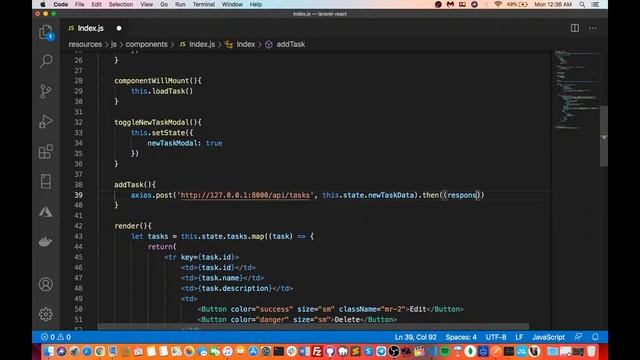Click the FileZilla icon in the Dock
Image resolution: width=640 pixels, height=360 pixels.
[x=317, y=351]
